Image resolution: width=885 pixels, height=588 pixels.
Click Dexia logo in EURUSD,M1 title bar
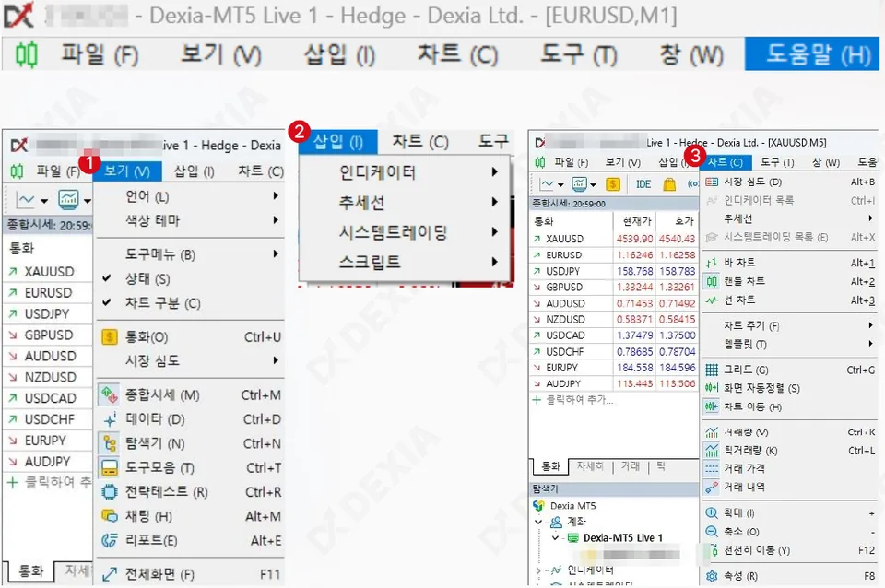click(x=18, y=16)
